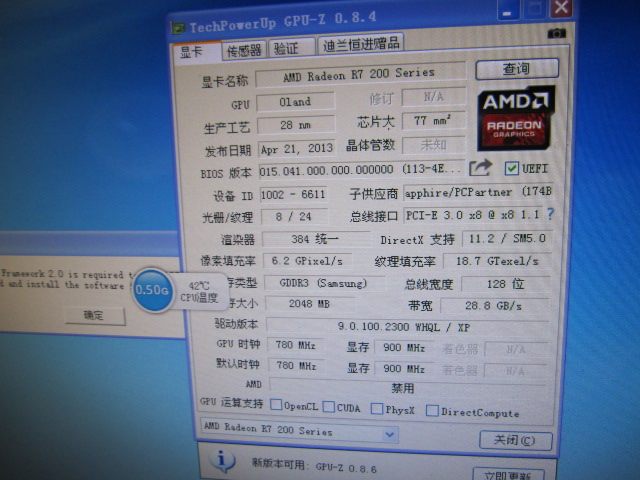Click the shaders value 384 统一
This screenshot has width=640, height=480.
(315, 239)
